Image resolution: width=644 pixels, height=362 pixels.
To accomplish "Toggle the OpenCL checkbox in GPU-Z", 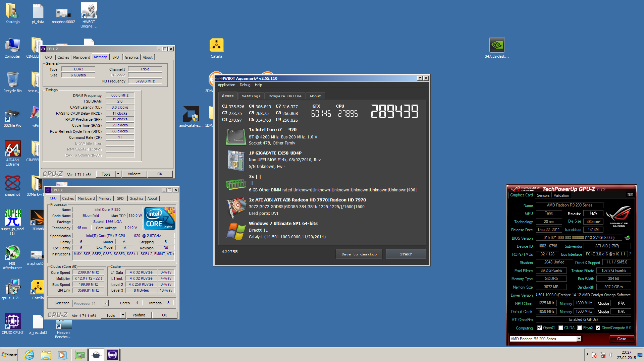I will coord(540,328).
